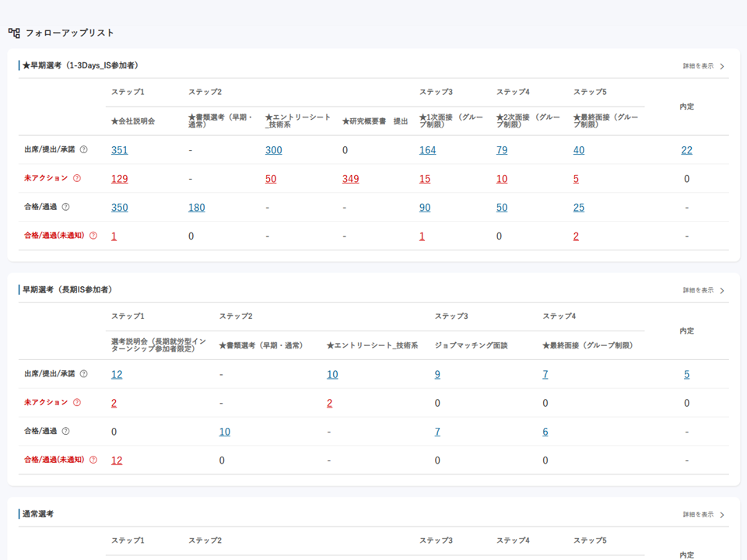The height and width of the screenshot is (560, 747).
Task: Click help icon beside 出席/提出/承諾 in 1-3Days_IS section
Action: 84,150
